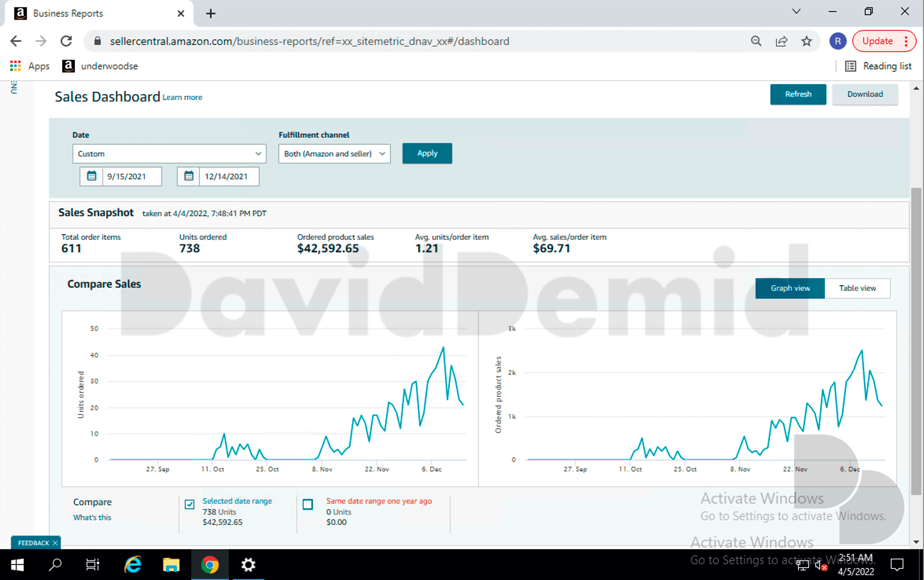Switch to Table view
The width and height of the screenshot is (924, 580).
click(857, 288)
